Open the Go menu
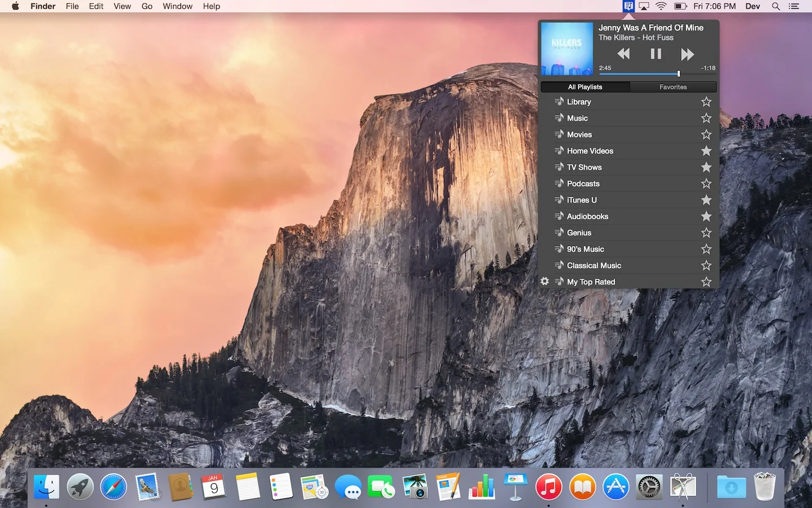The height and width of the screenshot is (508, 812). coord(147,6)
